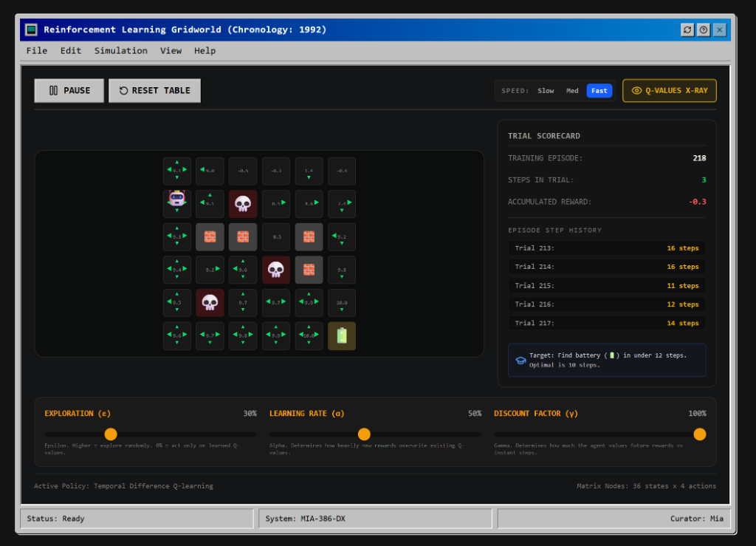The width and height of the screenshot is (756, 546).
Task: Click the skull tile next to the 9.5 cell
Action: click(210, 303)
